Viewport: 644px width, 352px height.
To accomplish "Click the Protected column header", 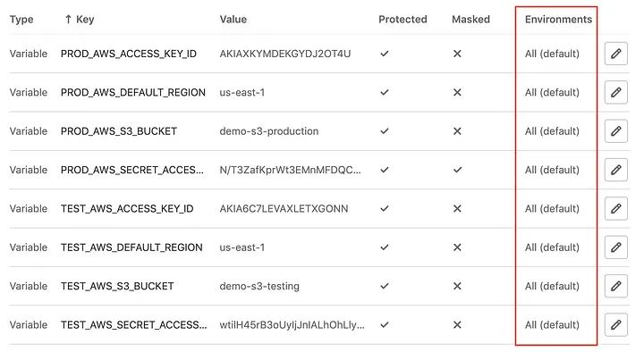I will pos(402,20).
